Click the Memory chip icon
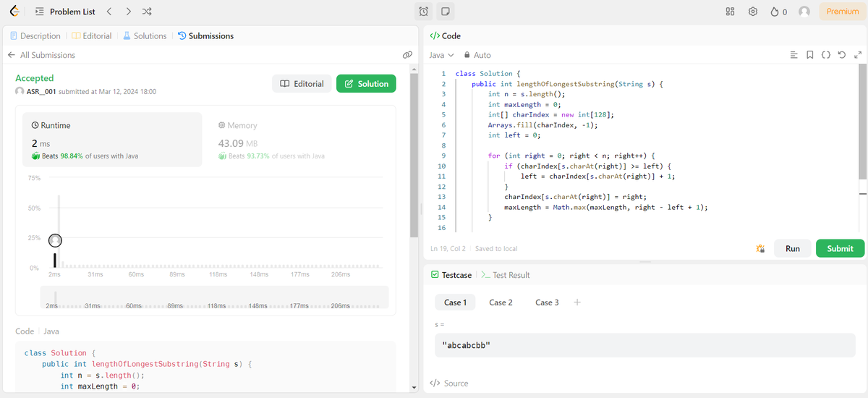Image resolution: width=868 pixels, height=398 pixels. click(x=221, y=125)
